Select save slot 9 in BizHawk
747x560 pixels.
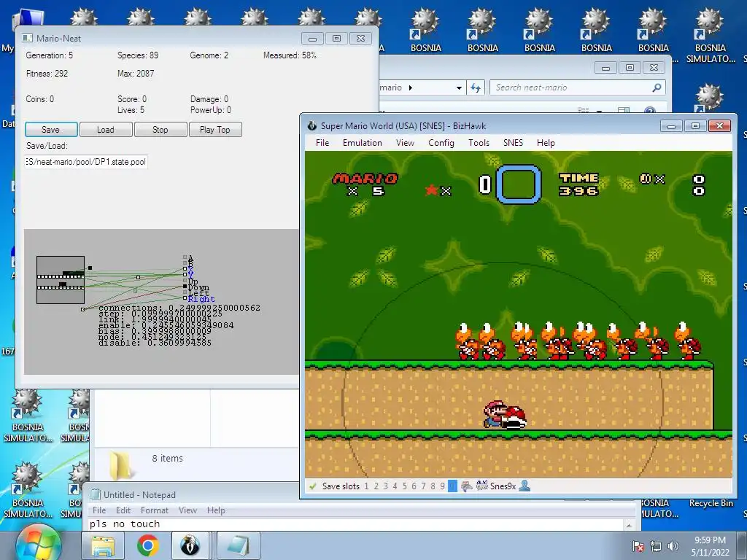[x=443, y=486]
